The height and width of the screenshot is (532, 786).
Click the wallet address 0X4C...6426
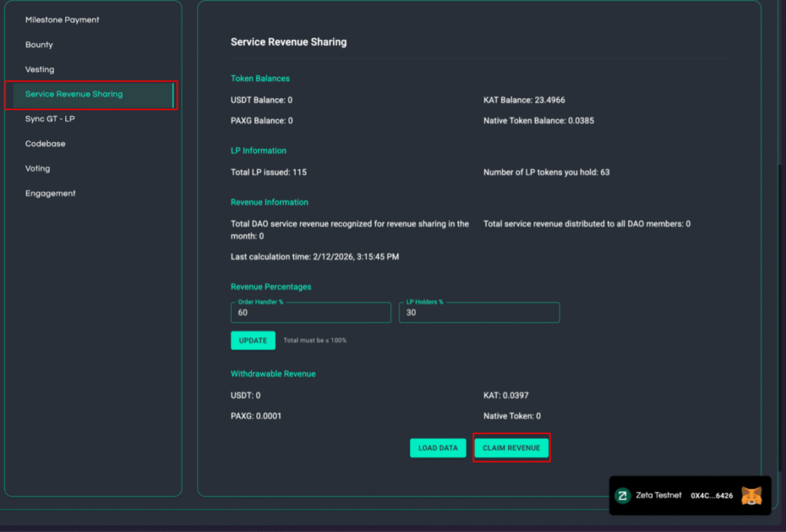(712, 496)
